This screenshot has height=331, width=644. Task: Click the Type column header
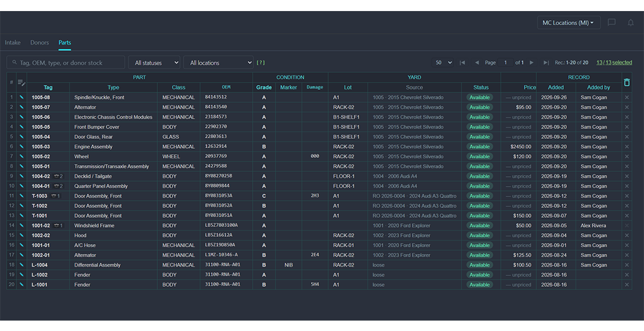(113, 87)
